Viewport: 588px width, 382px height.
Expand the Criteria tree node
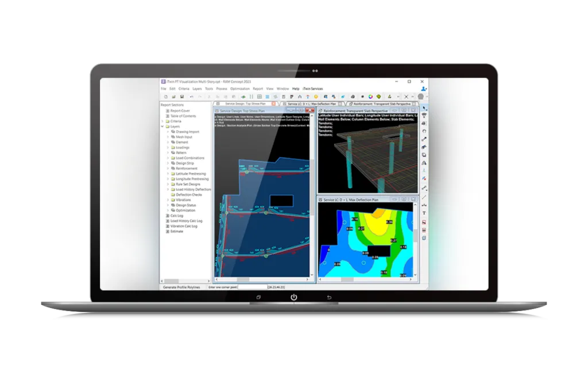pyautogui.click(x=163, y=121)
